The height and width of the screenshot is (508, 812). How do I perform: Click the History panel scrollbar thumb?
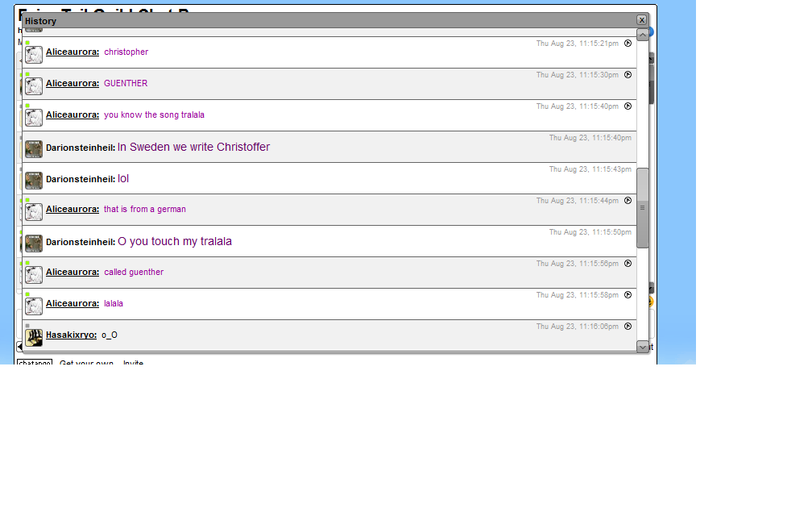pos(642,207)
